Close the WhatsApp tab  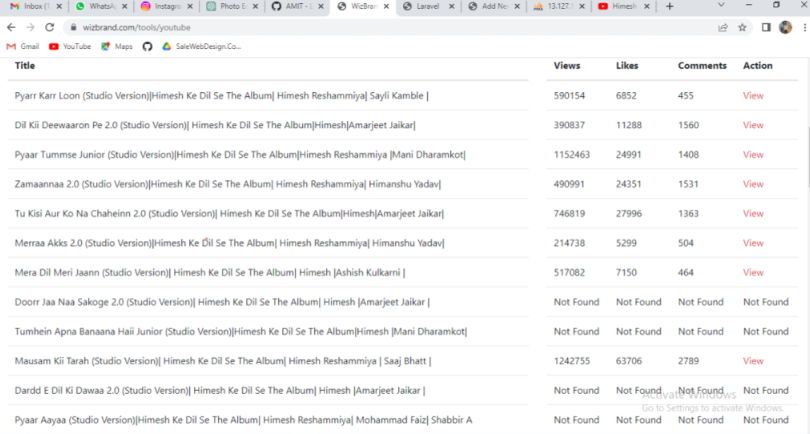[x=124, y=6]
